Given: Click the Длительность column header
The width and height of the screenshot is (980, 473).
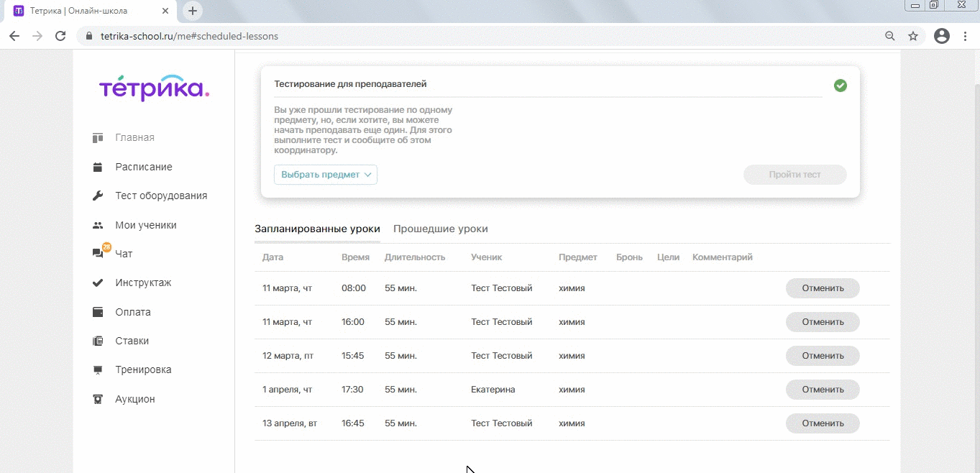Looking at the screenshot, I should [415, 257].
